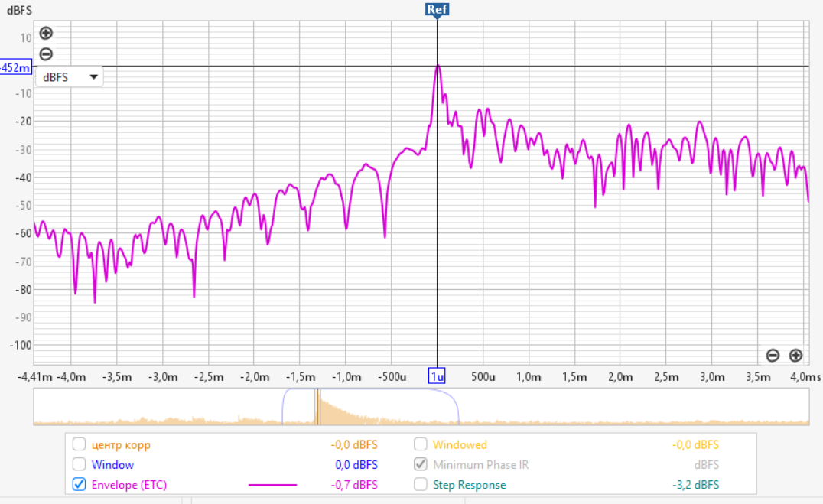Toggle the Minimum Phase IR checkbox
823x504 pixels.
click(x=421, y=464)
